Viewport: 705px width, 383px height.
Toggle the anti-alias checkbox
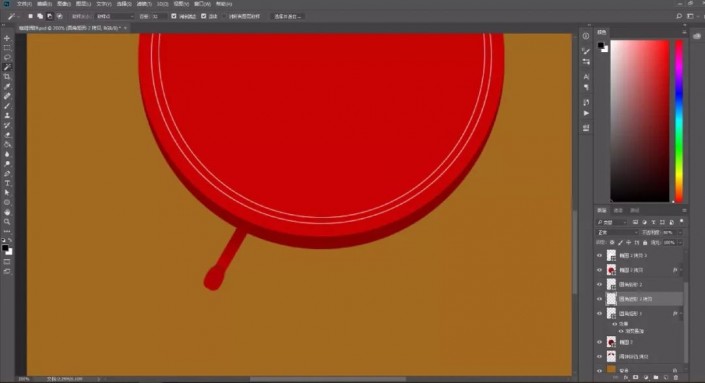174,16
